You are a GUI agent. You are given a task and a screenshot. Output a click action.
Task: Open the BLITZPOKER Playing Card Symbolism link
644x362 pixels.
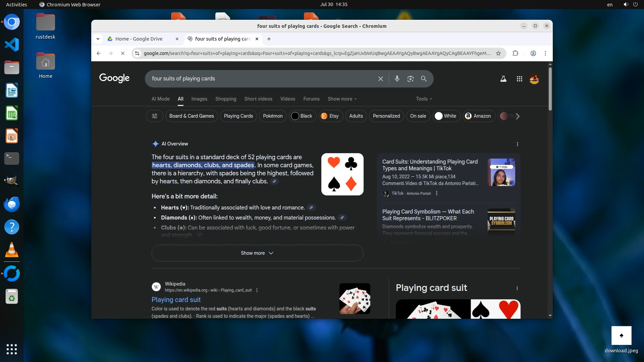click(428, 215)
